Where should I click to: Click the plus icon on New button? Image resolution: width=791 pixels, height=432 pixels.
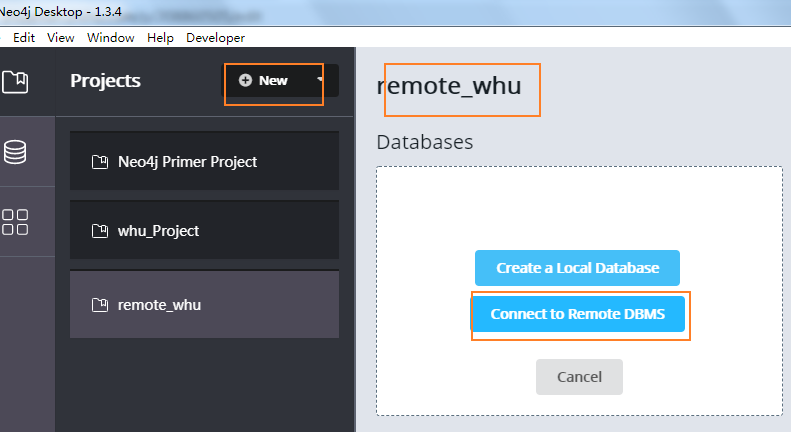tap(245, 81)
